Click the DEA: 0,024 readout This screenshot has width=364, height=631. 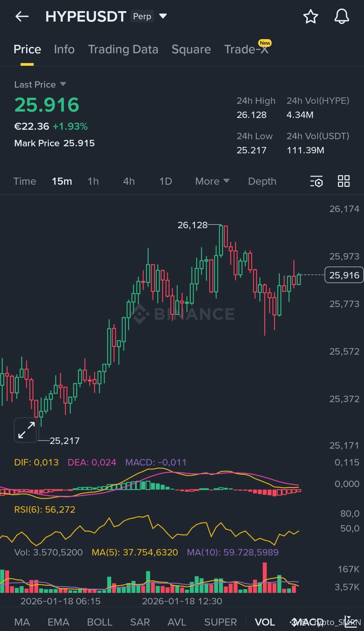pos(92,462)
